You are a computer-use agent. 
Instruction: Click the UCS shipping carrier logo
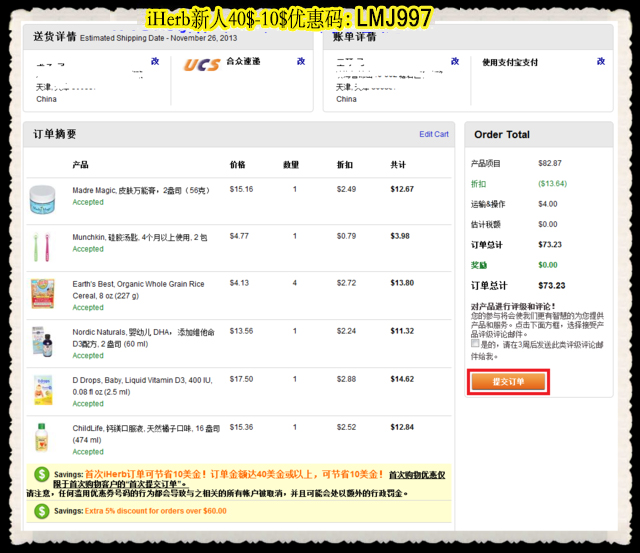point(202,65)
